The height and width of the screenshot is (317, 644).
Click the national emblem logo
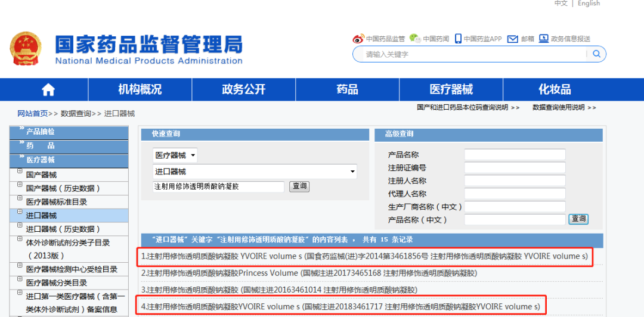pyautogui.click(x=24, y=48)
